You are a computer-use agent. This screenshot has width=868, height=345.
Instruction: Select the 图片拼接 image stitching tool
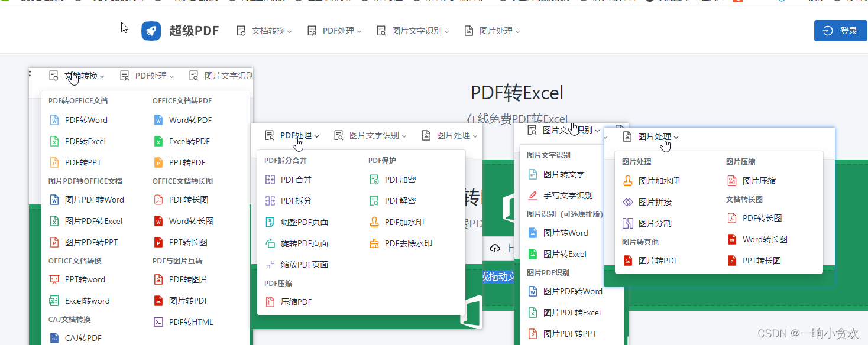click(x=655, y=201)
